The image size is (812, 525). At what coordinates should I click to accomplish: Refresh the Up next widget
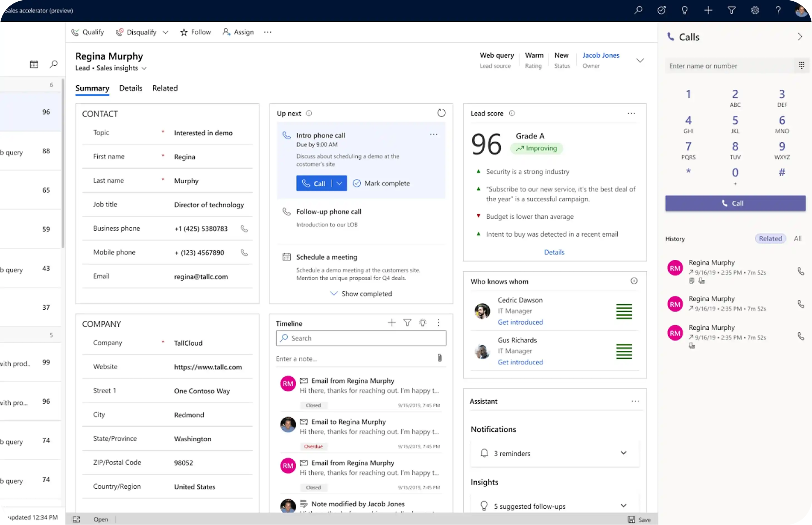(x=441, y=113)
